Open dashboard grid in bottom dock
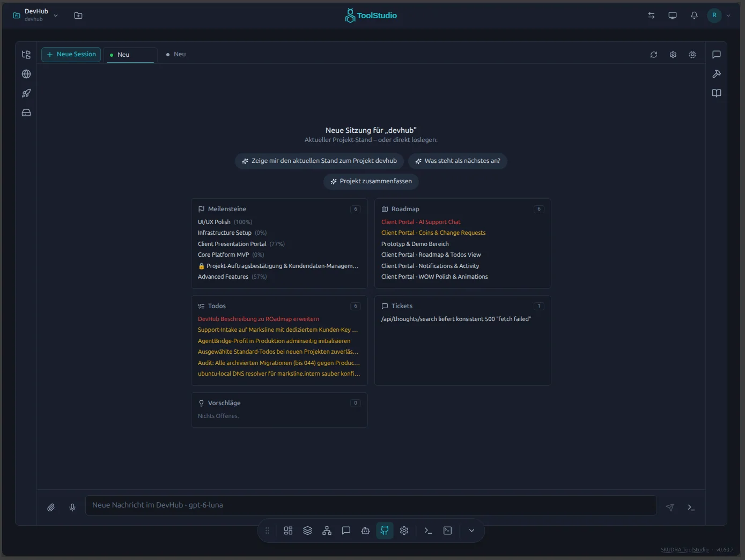Image resolution: width=745 pixels, height=560 pixels. [288, 531]
